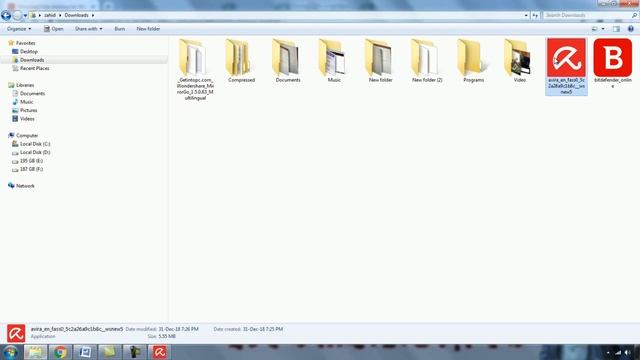Image resolution: width=640 pixels, height=360 pixels.
Task: Open the view options dropdown arrow
Action: pos(603,29)
